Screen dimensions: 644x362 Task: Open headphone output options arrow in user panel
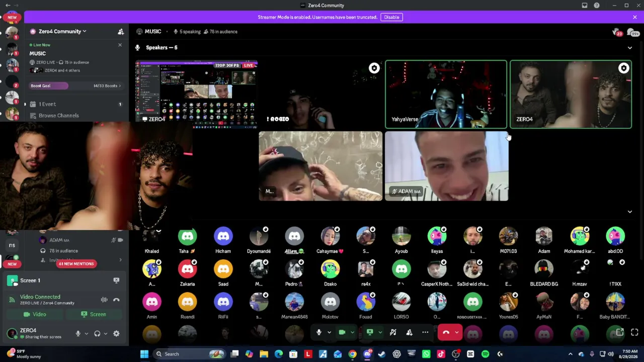coord(105,333)
